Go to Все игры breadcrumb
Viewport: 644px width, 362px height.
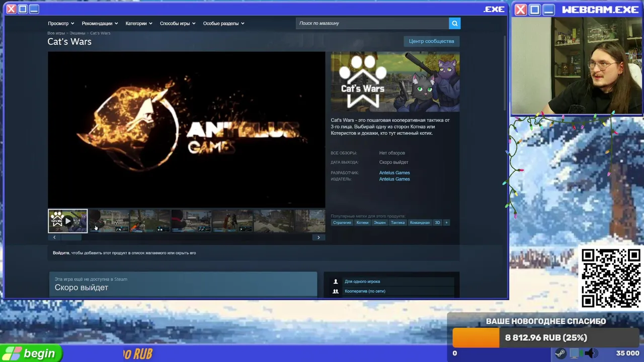tap(56, 33)
